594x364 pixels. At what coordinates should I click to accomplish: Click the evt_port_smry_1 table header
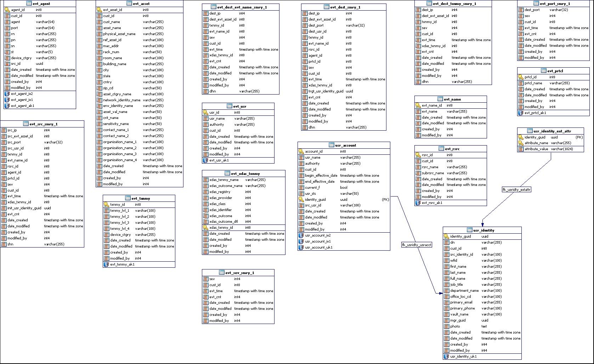point(555,4)
